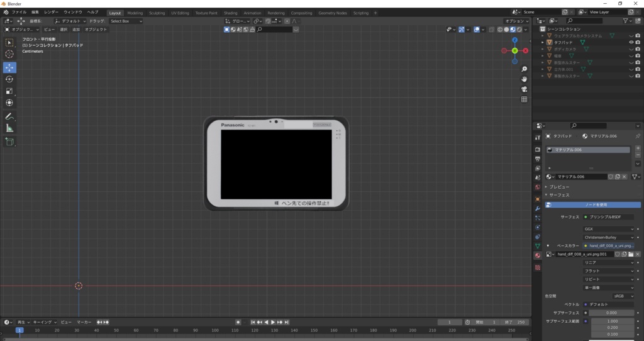The image size is (644, 341).
Task: Click the プリンシプルBSDF surface shader button
Action: [608, 217]
